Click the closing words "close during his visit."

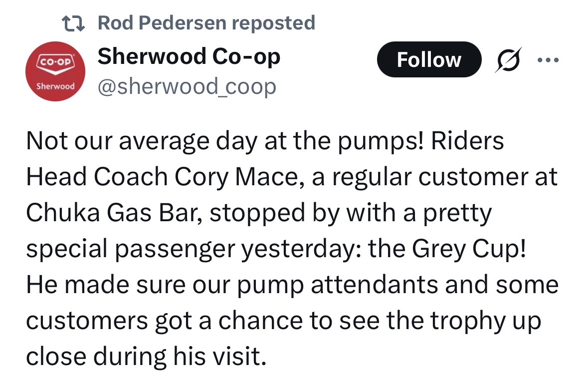tap(144, 357)
